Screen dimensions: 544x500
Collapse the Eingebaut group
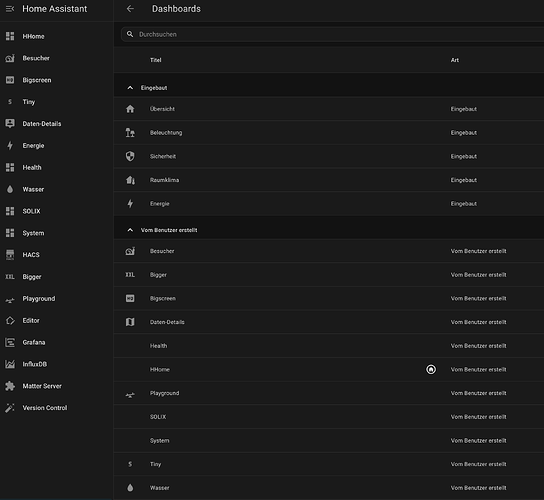point(130,88)
